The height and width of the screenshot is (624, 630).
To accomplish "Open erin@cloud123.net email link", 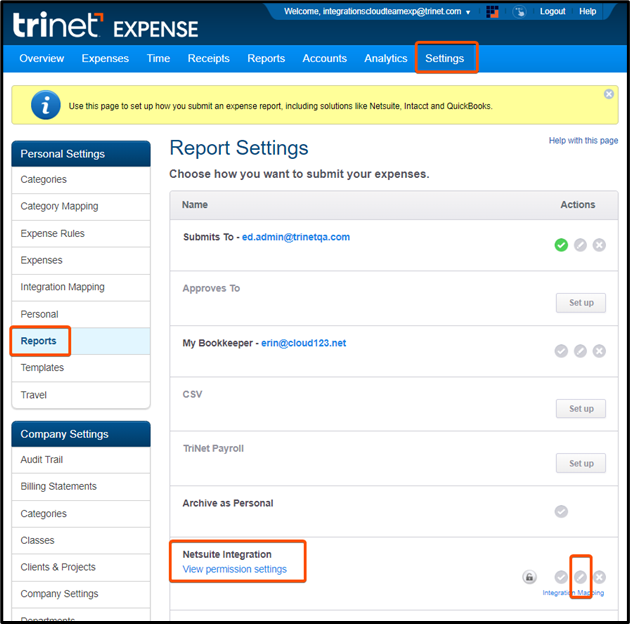I will click(303, 343).
